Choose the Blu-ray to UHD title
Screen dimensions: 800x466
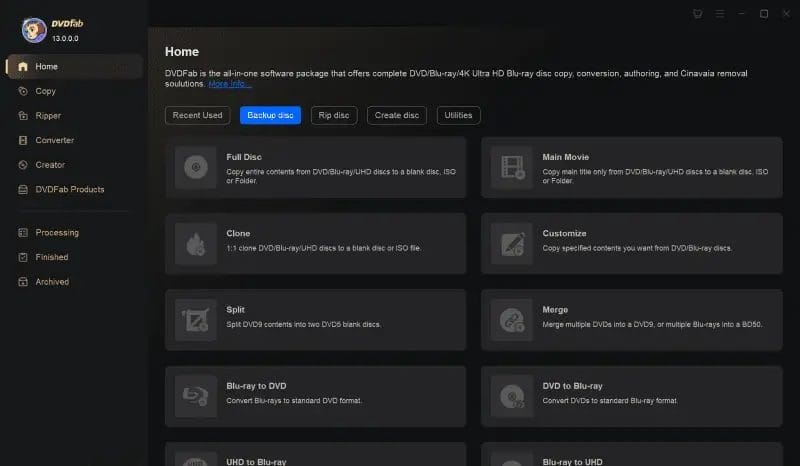point(572,461)
